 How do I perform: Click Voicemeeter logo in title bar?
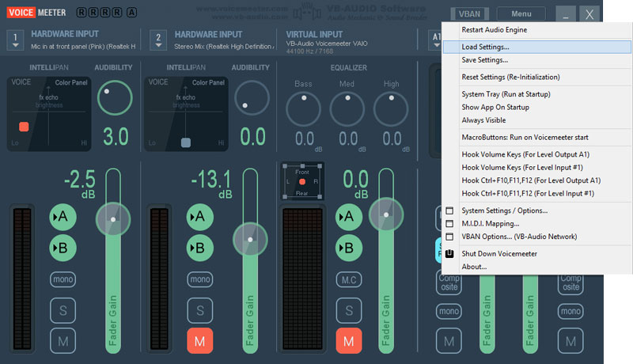click(x=36, y=13)
